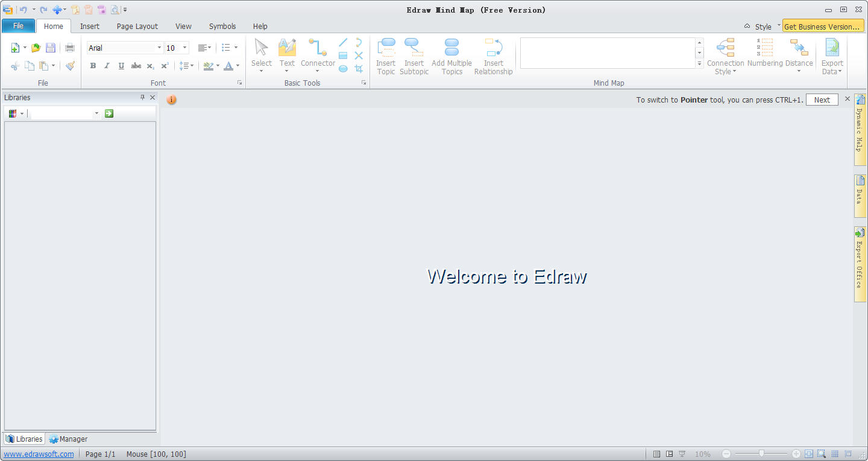Click the zoom in plus button

click(x=796, y=454)
